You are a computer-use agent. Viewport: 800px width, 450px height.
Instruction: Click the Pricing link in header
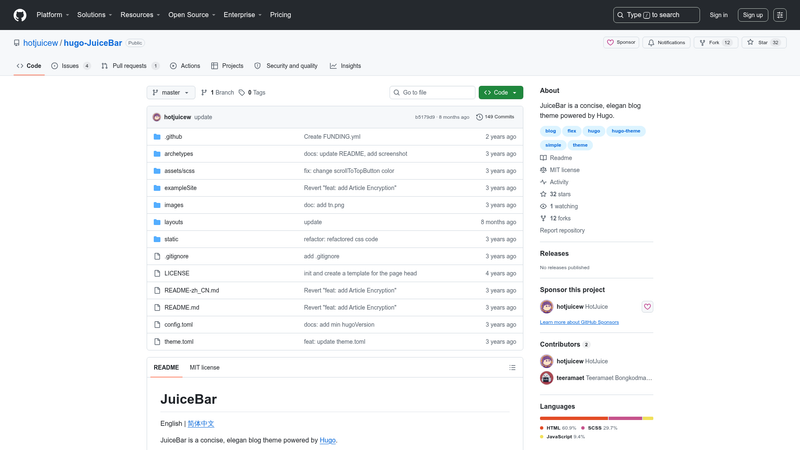coord(281,15)
